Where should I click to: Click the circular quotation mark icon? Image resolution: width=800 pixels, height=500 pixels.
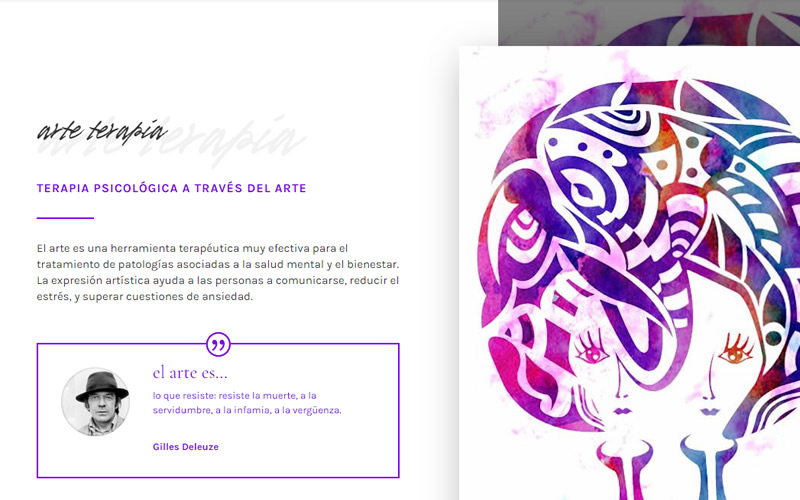218,344
